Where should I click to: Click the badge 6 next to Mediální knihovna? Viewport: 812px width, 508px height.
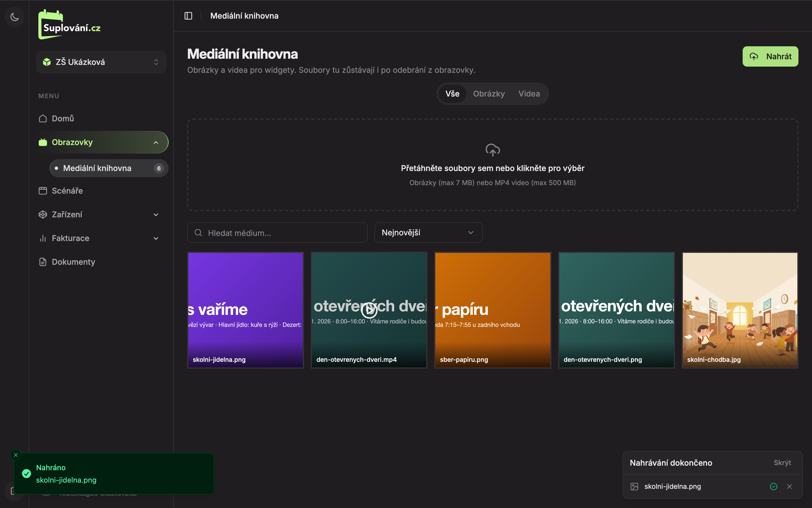pyautogui.click(x=159, y=168)
